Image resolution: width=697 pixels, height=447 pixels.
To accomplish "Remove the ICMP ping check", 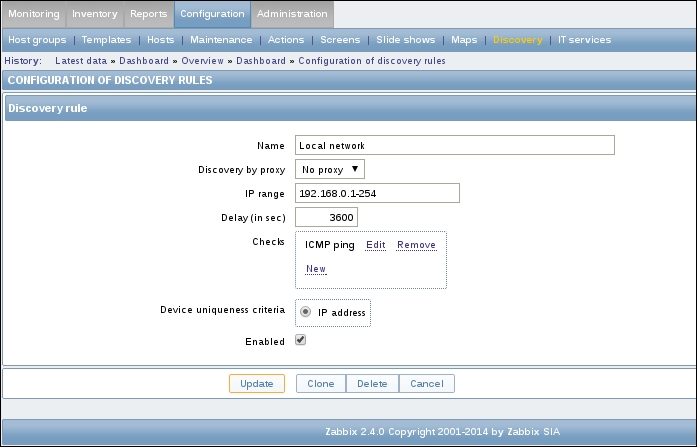I will (416, 245).
